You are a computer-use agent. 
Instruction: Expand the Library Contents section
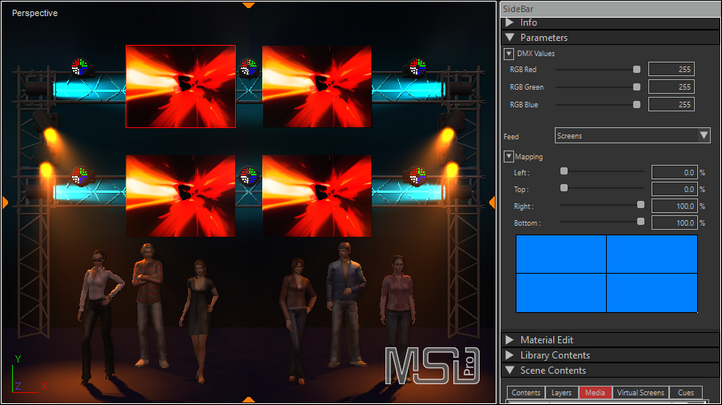coord(509,355)
